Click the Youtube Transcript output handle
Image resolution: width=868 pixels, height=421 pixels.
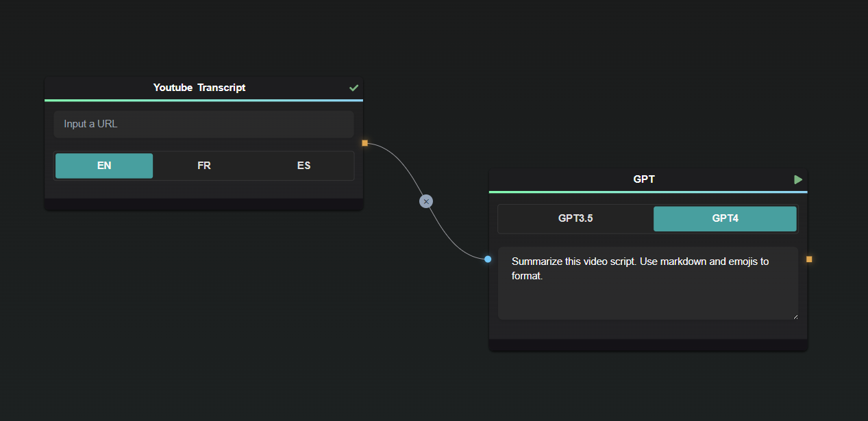click(x=364, y=143)
